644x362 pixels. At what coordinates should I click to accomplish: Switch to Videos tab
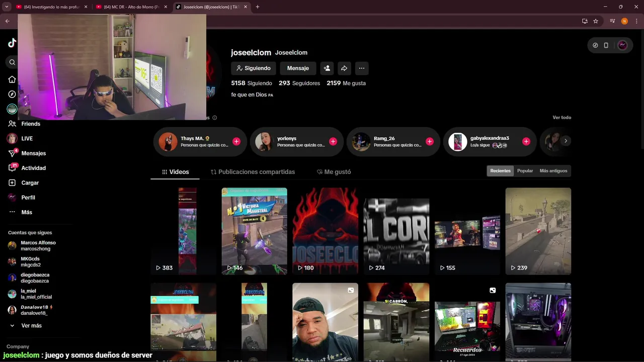(x=175, y=172)
